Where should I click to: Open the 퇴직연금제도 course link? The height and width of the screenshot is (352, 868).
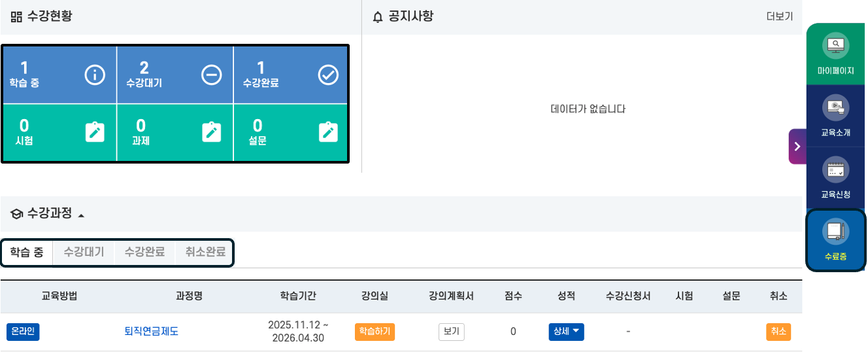coord(151,332)
